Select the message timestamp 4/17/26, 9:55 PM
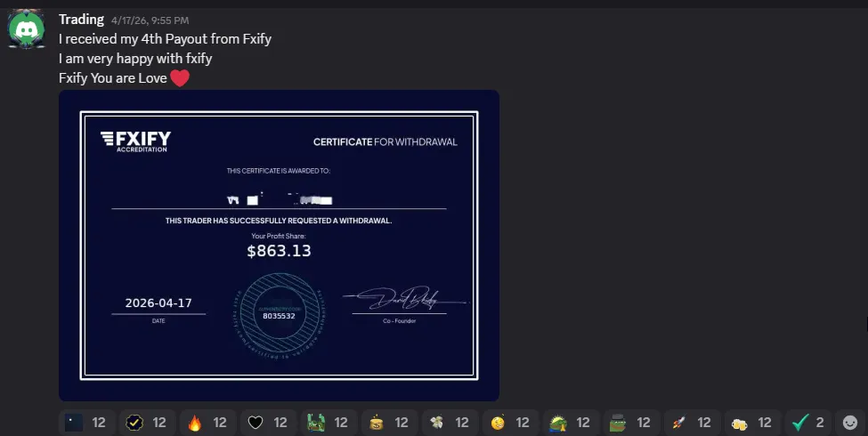Viewport: 868px width, 436px height. coord(150,20)
